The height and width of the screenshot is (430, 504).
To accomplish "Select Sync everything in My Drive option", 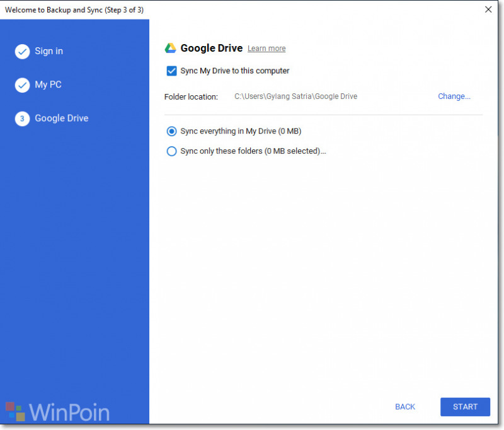I will (x=171, y=131).
